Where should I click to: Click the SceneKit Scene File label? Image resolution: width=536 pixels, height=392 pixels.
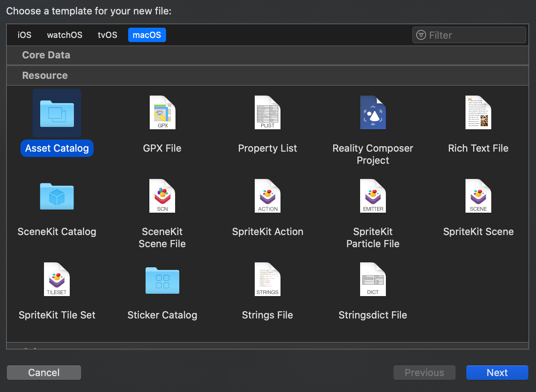pyautogui.click(x=162, y=238)
